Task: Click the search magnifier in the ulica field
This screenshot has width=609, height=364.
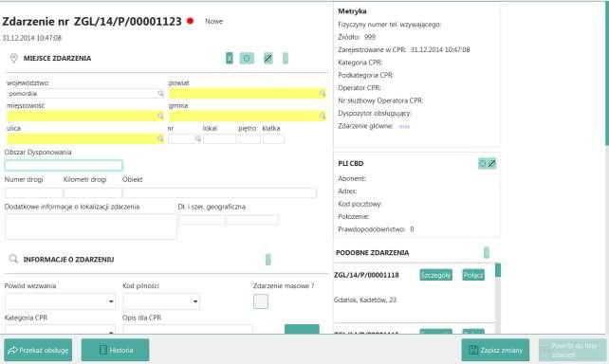Action: pyautogui.click(x=160, y=138)
